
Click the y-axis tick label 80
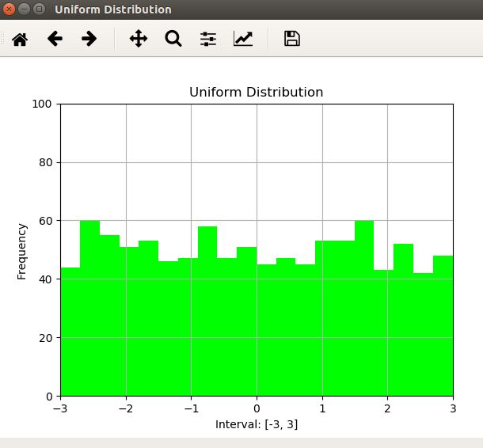coord(45,162)
